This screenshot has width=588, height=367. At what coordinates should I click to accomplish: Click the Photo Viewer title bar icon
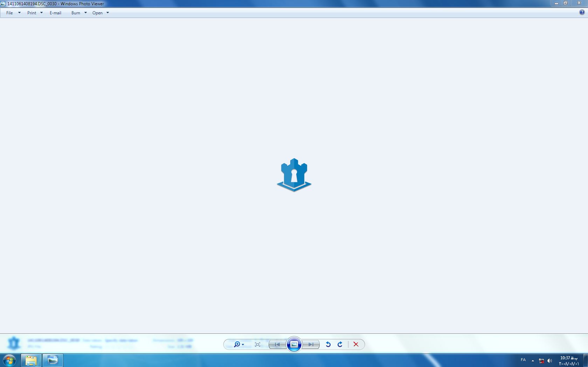3,4
